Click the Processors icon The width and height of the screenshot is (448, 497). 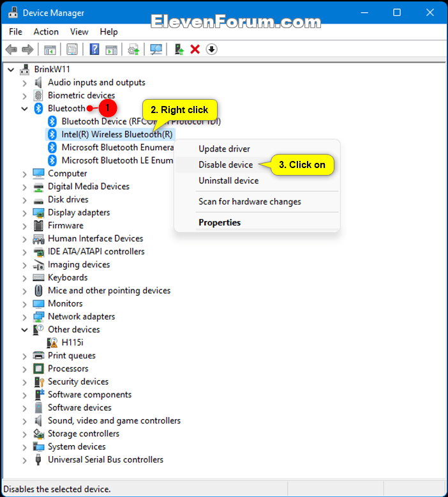point(38,369)
